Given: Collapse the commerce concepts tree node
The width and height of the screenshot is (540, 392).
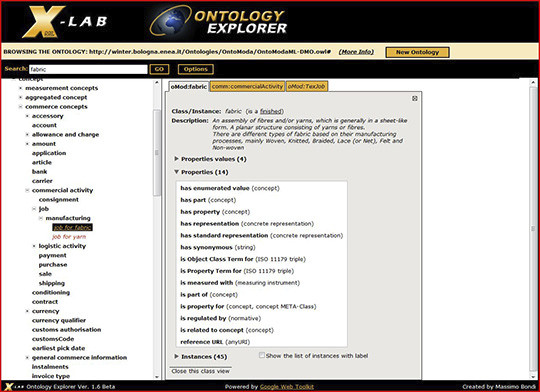Looking at the screenshot, I should 20,107.
